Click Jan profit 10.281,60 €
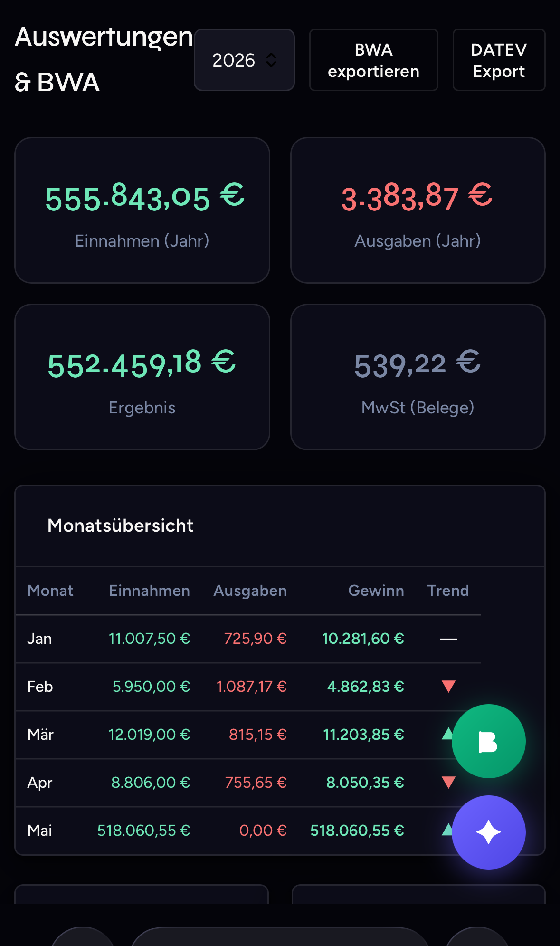The width and height of the screenshot is (560, 946). (x=363, y=639)
